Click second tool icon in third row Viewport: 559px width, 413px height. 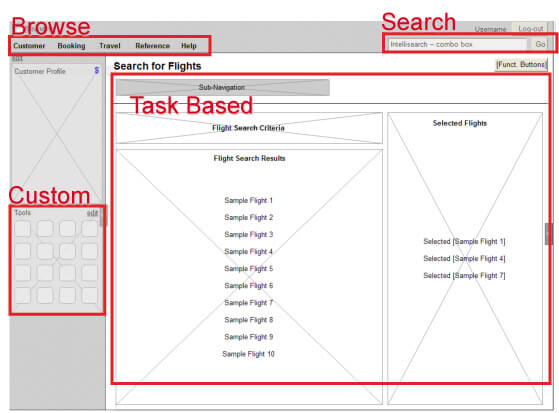coord(45,273)
